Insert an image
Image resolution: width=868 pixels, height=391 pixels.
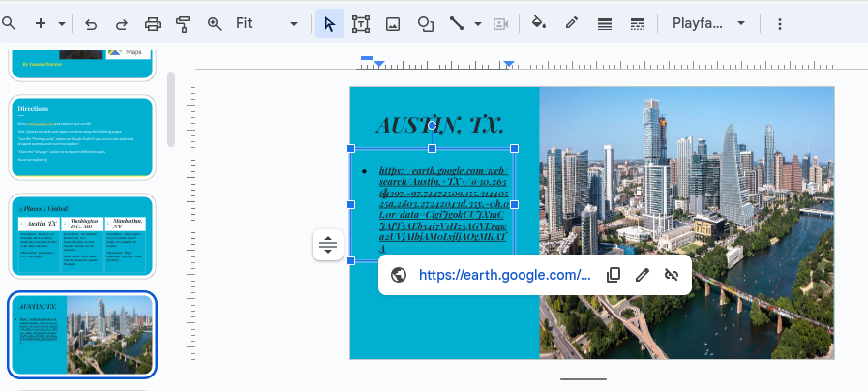[x=393, y=24]
